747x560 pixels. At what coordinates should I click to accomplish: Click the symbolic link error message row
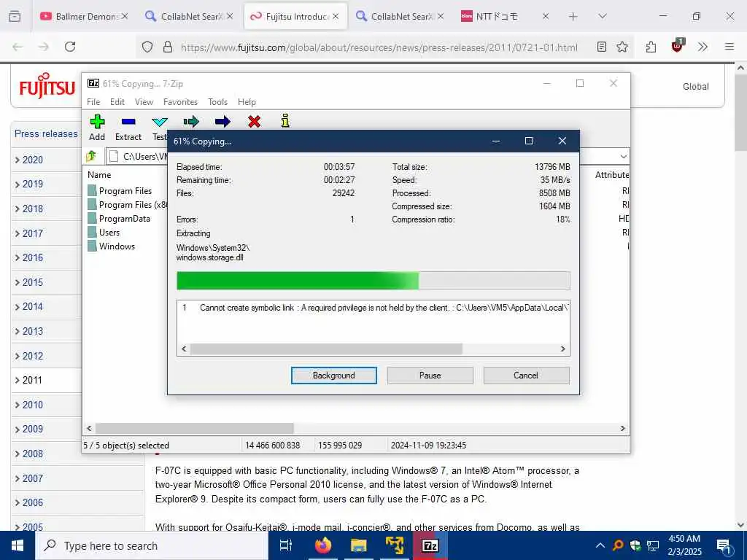tap(373, 308)
